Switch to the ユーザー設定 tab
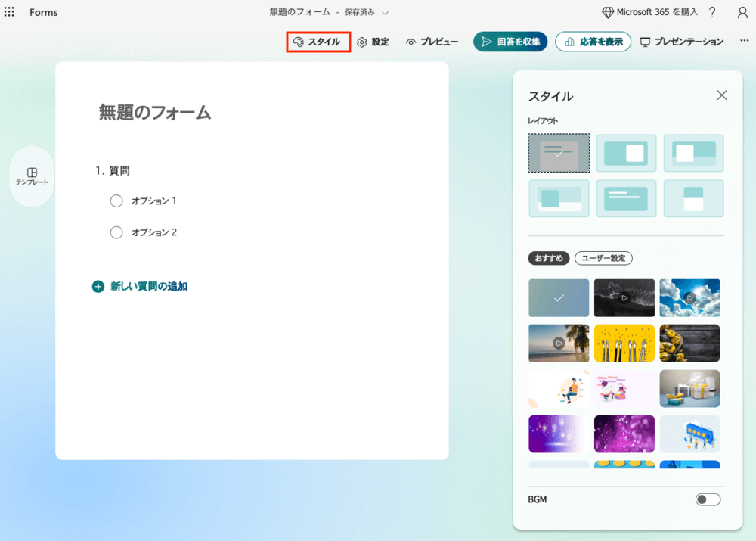Image resolution: width=756 pixels, height=541 pixels. point(603,258)
